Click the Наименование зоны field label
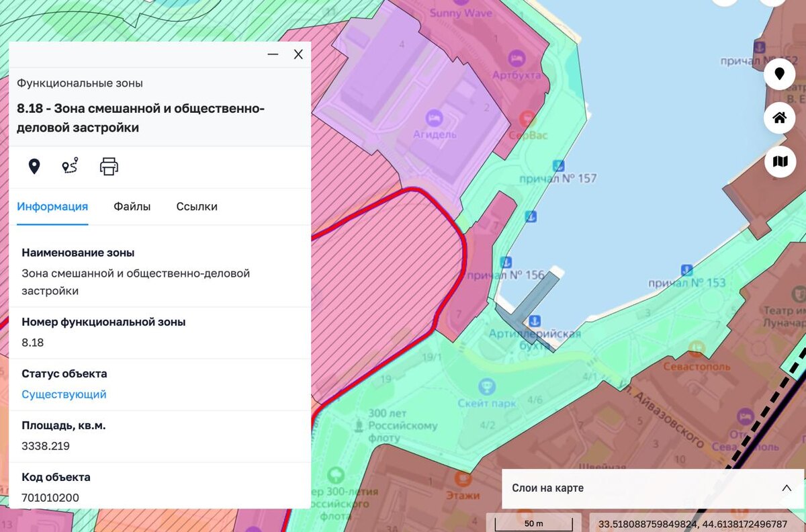 tap(78, 253)
